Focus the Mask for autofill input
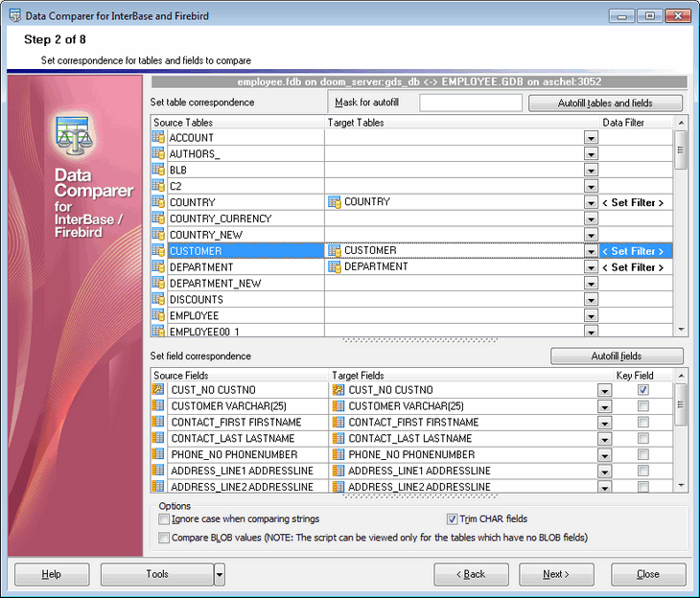This screenshot has width=700, height=598. coord(471,103)
